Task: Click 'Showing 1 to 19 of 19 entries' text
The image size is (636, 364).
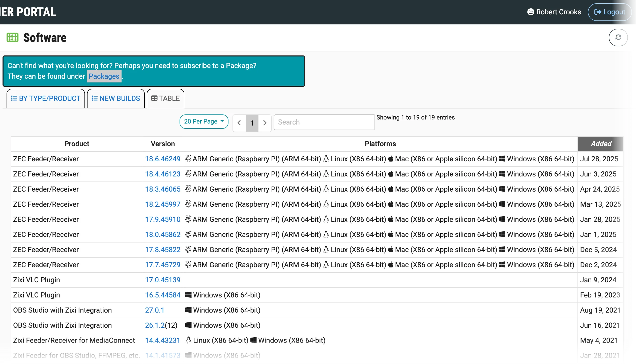Action: tap(416, 117)
